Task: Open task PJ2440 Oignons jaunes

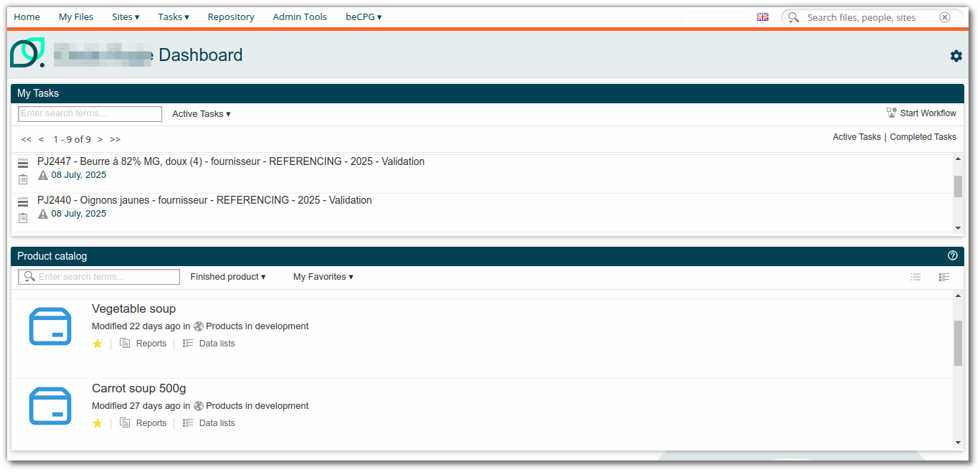Action: [x=204, y=200]
